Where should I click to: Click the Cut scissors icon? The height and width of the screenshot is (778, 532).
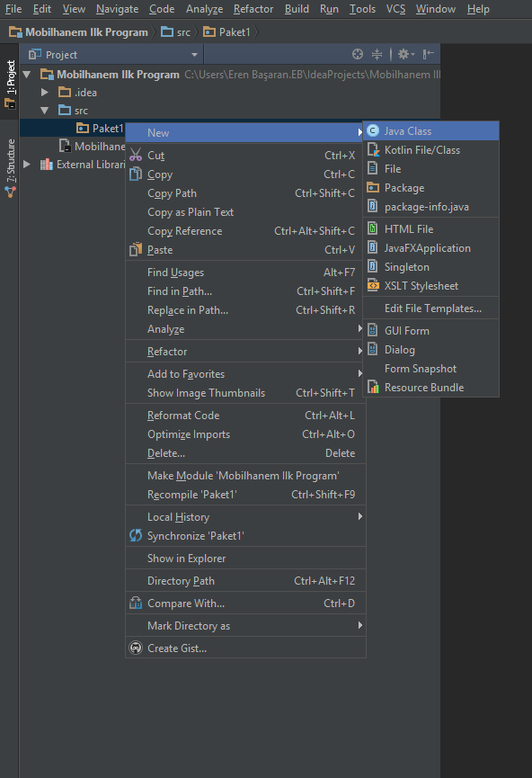point(136,155)
